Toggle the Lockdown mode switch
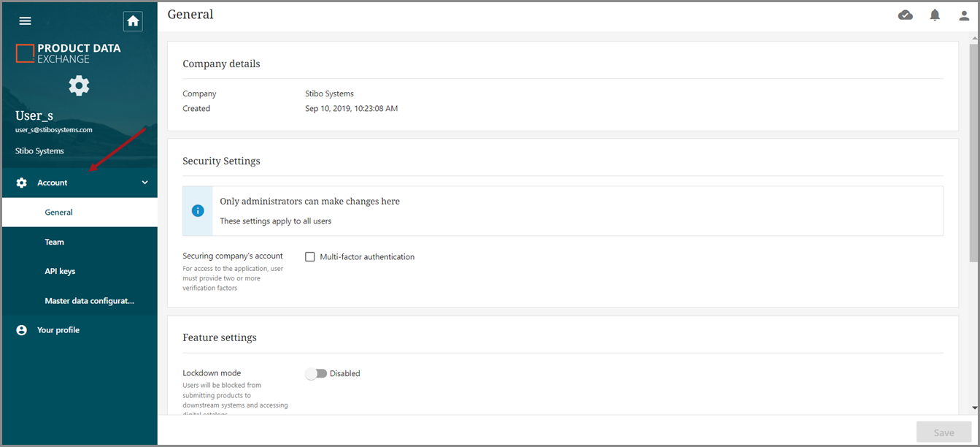 [x=316, y=373]
